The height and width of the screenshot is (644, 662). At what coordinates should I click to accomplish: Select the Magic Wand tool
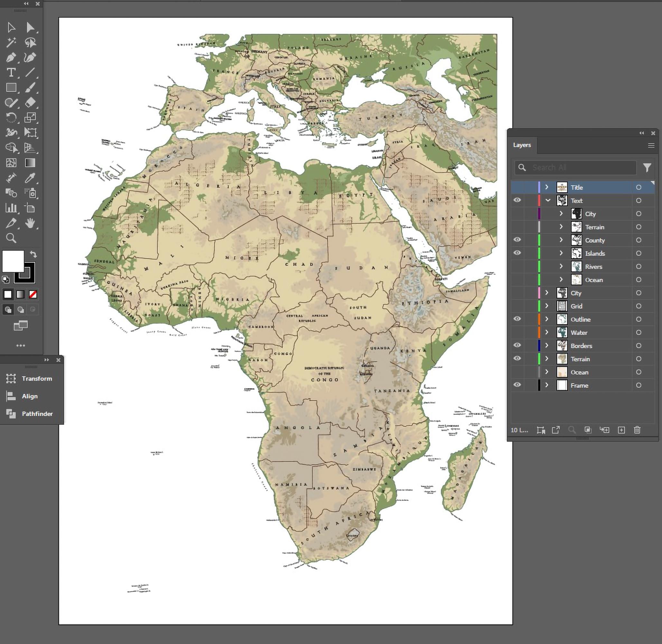[11, 42]
